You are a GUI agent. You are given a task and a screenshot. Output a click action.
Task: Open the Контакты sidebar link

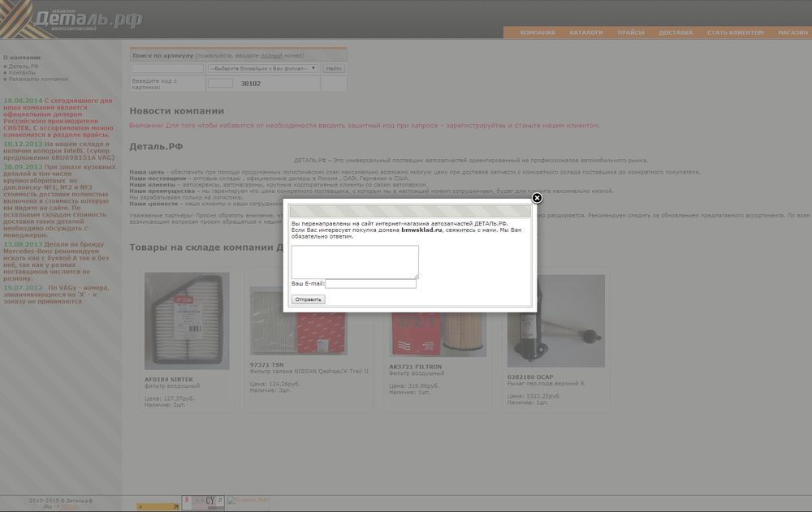pos(22,72)
